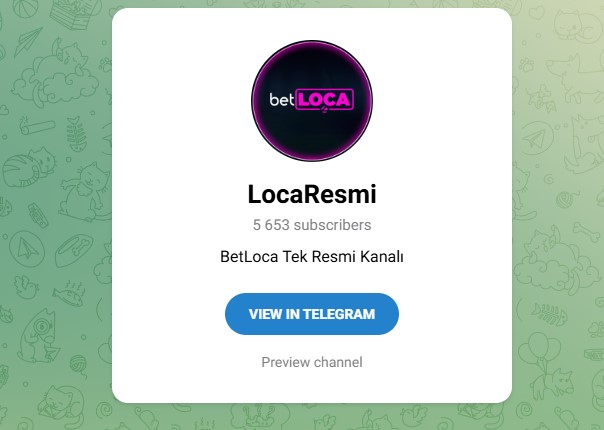The image size is (604, 430).
Task: Click the pink LOCA badge in logo
Action: (325, 100)
